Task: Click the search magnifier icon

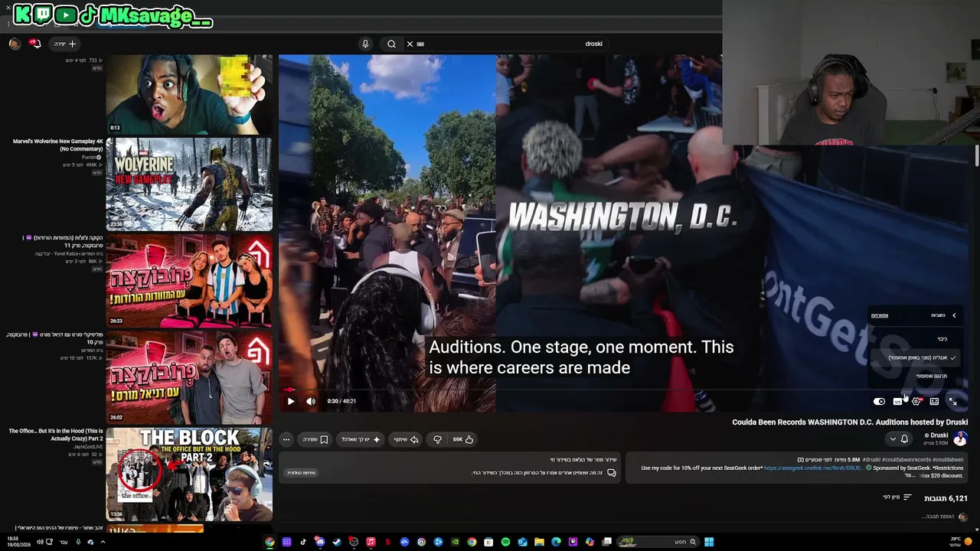Action: 391,44
